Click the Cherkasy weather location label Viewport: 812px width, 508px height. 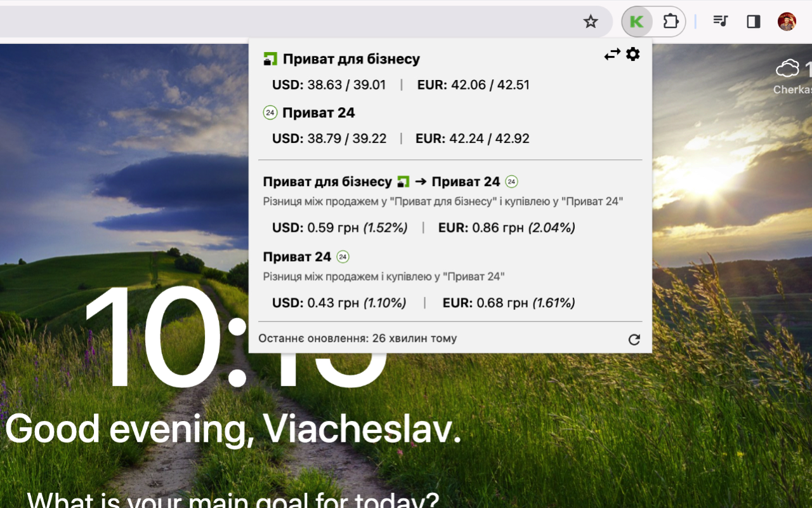click(792, 90)
